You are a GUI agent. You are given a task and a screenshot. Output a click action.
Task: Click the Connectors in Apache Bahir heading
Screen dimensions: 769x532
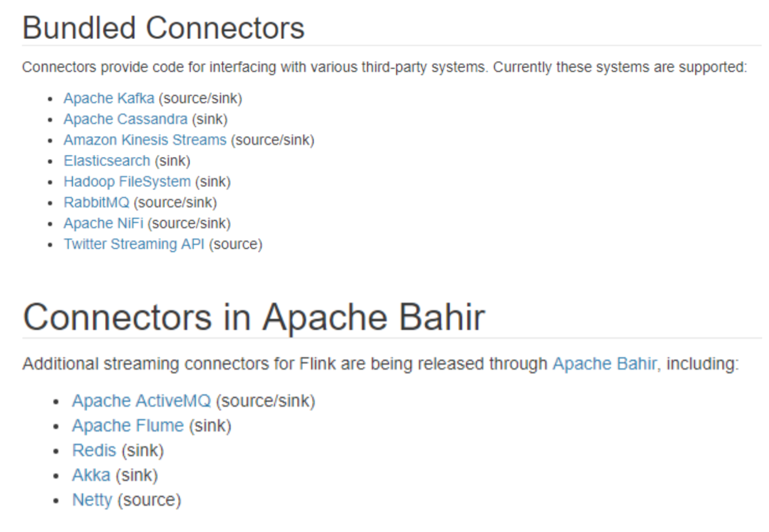(x=254, y=317)
